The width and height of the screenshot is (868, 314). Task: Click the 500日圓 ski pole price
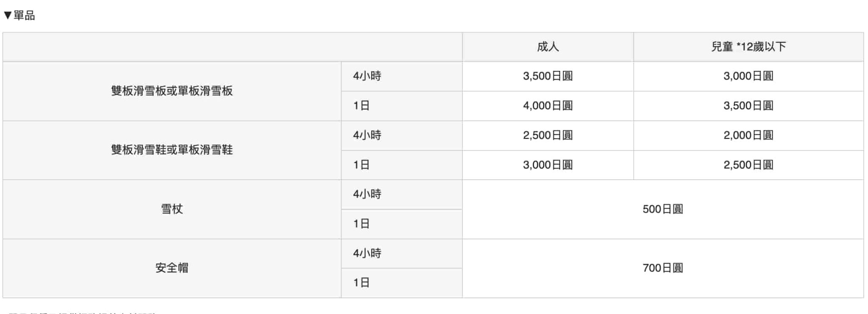(662, 209)
